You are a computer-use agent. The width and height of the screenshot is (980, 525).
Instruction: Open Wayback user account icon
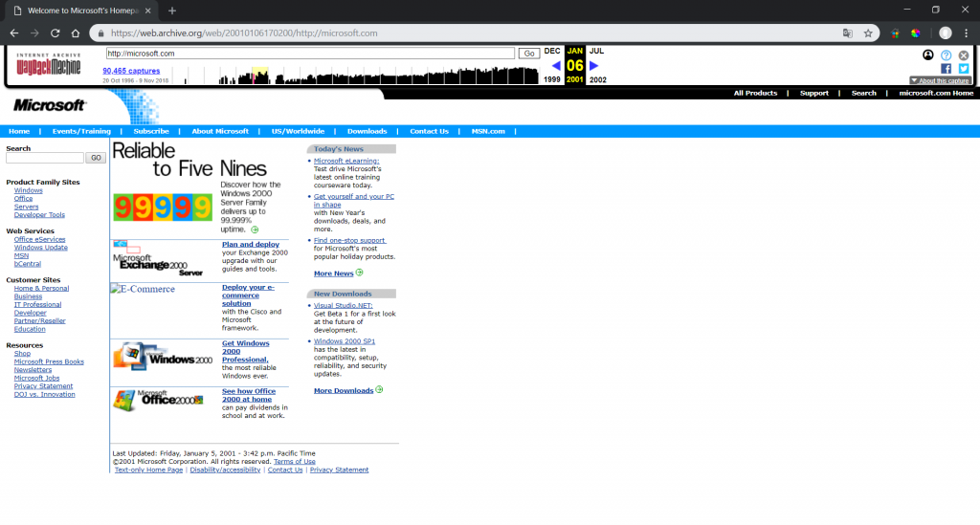928,55
